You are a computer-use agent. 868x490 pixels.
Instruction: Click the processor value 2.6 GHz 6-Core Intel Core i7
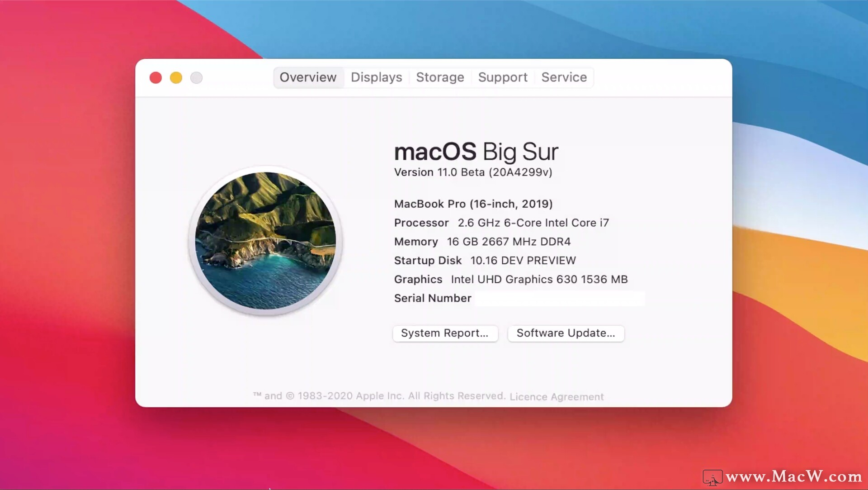[x=533, y=223]
